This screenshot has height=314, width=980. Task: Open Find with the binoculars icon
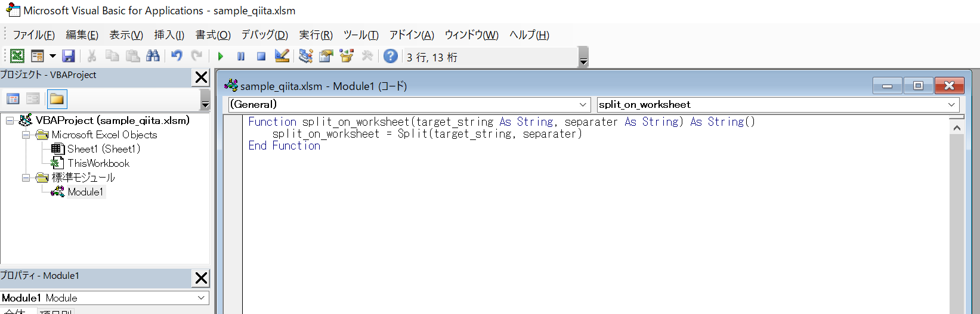tap(153, 56)
